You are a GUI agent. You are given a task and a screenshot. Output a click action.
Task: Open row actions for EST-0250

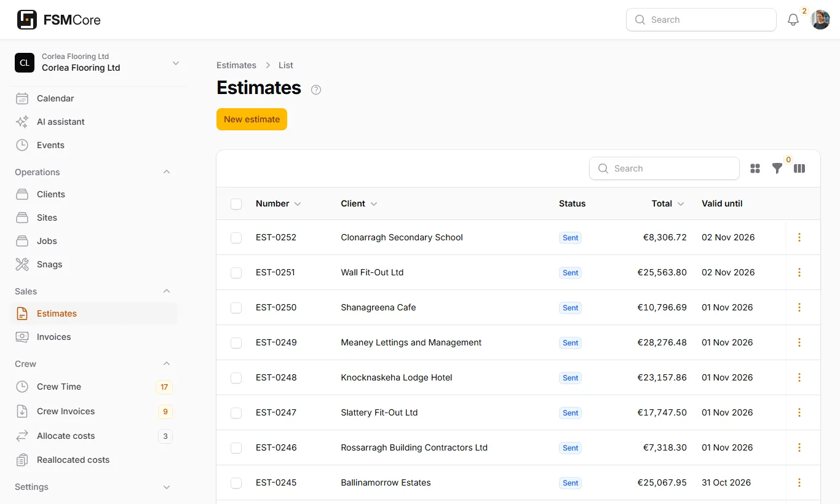799,307
